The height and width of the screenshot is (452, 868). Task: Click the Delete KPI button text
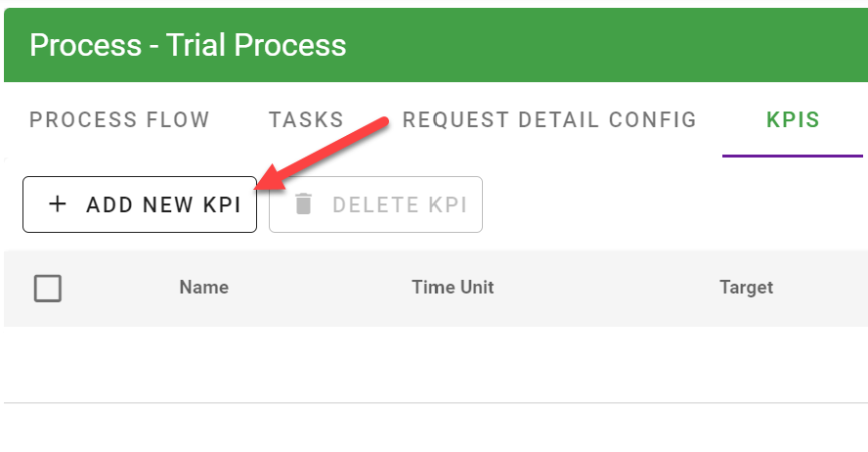[399, 204]
